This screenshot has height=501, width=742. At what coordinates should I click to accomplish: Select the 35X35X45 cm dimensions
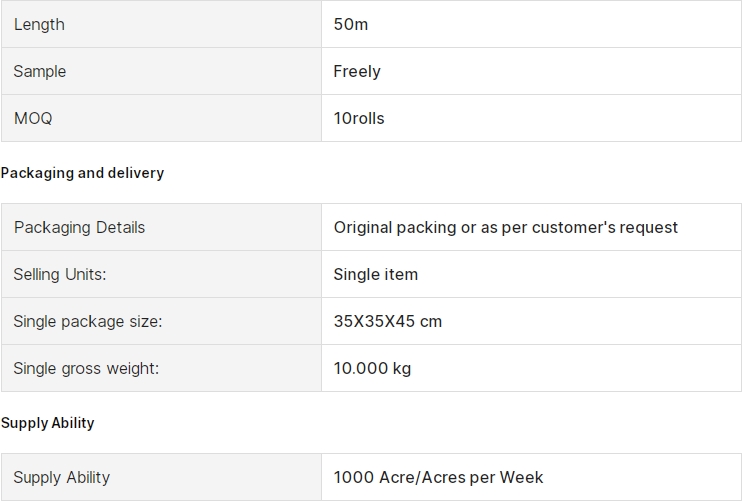tap(388, 321)
